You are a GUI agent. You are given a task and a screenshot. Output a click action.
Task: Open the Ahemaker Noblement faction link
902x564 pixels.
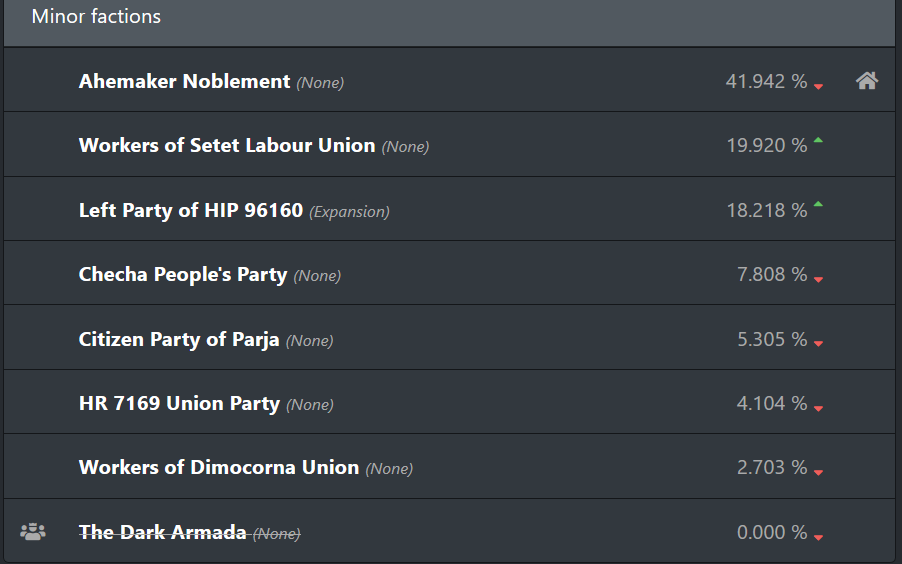184,81
